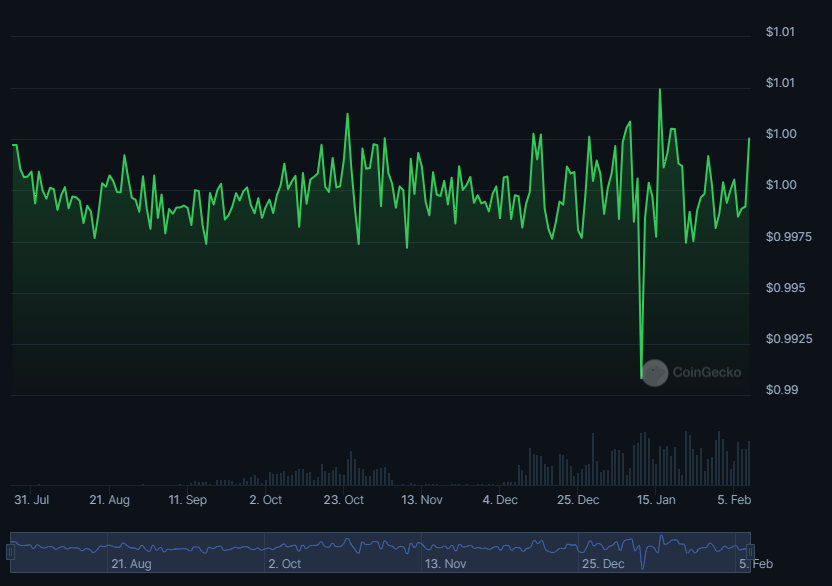Click the right handle of the range navigator

[749, 551]
